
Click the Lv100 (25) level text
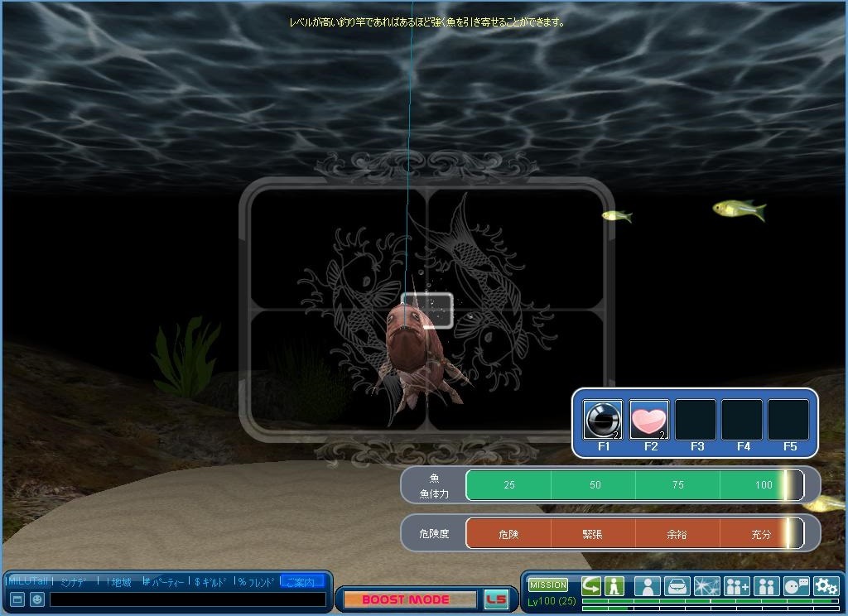[x=551, y=601]
